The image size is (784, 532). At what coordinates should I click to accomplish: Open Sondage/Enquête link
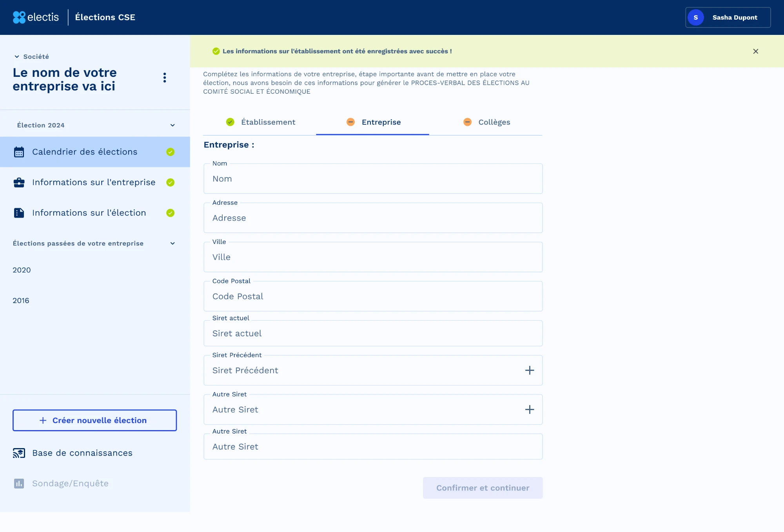click(70, 484)
